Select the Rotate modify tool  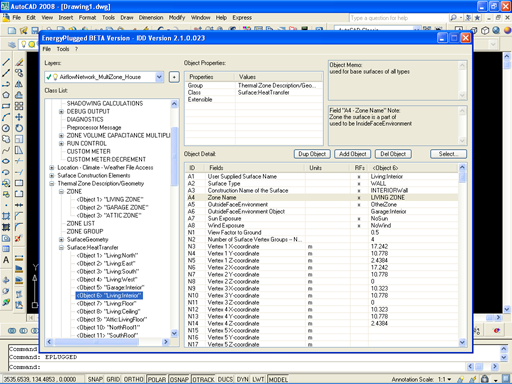click(x=19, y=128)
